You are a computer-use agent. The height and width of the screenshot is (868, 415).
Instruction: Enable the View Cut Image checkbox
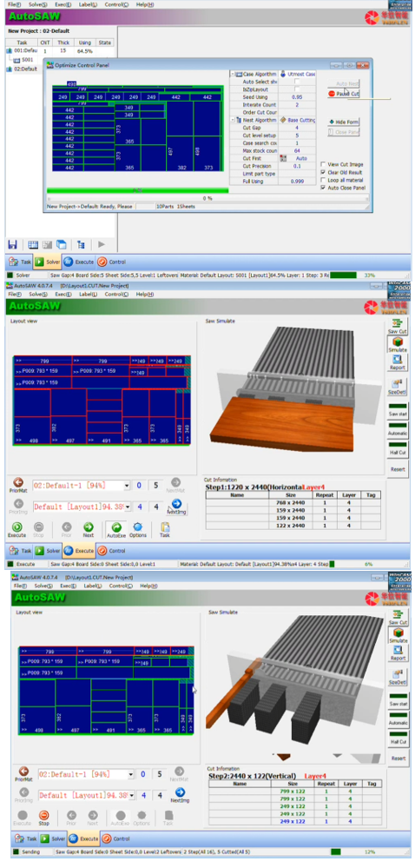(323, 164)
